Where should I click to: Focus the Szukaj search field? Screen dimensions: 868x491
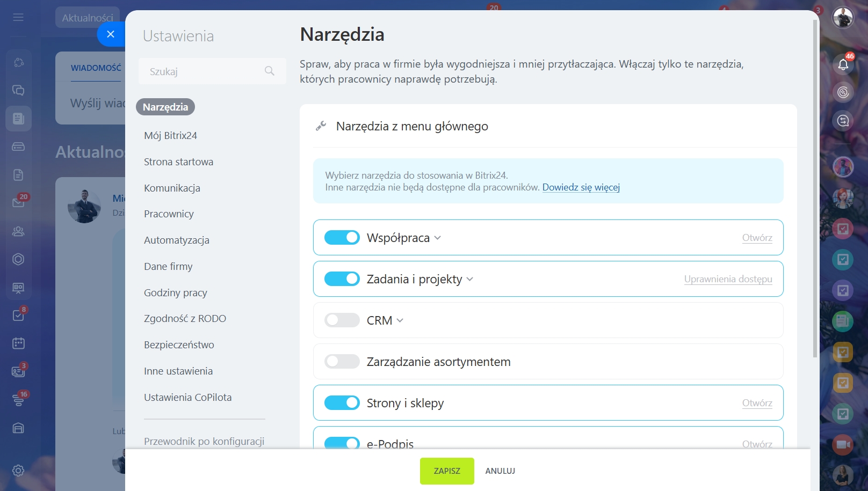click(212, 71)
